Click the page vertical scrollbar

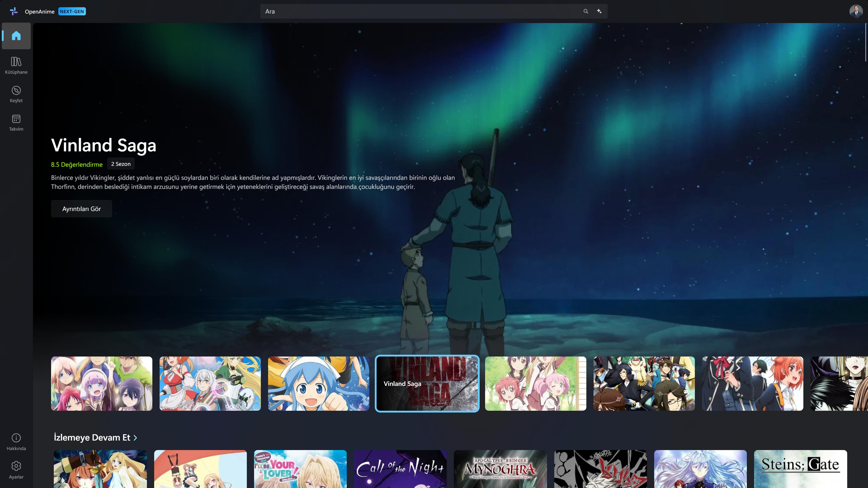(x=866, y=42)
